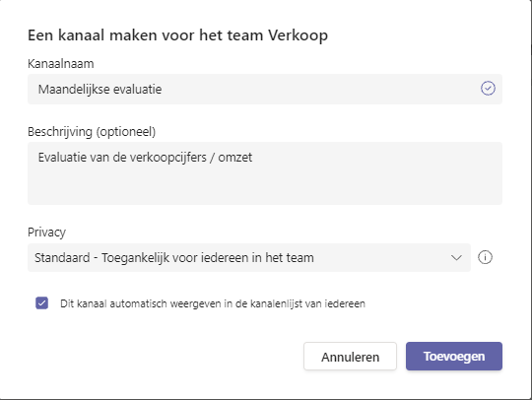Click the Privacy info icon
The height and width of the screenshot is (400, 532).
(485, 257)
